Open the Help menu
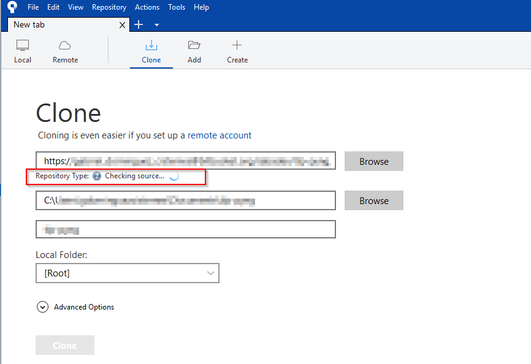Screen dimensions: 531x364 tap(201, 7)
